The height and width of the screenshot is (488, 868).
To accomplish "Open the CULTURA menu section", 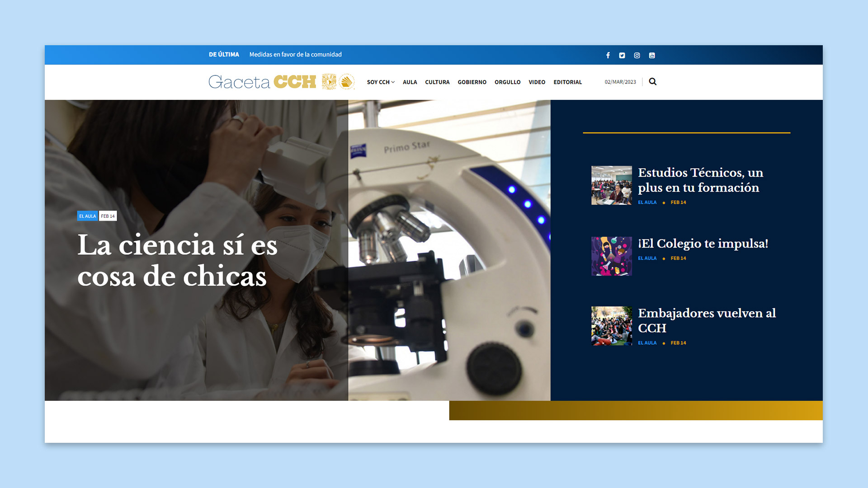I will [437, 82].
